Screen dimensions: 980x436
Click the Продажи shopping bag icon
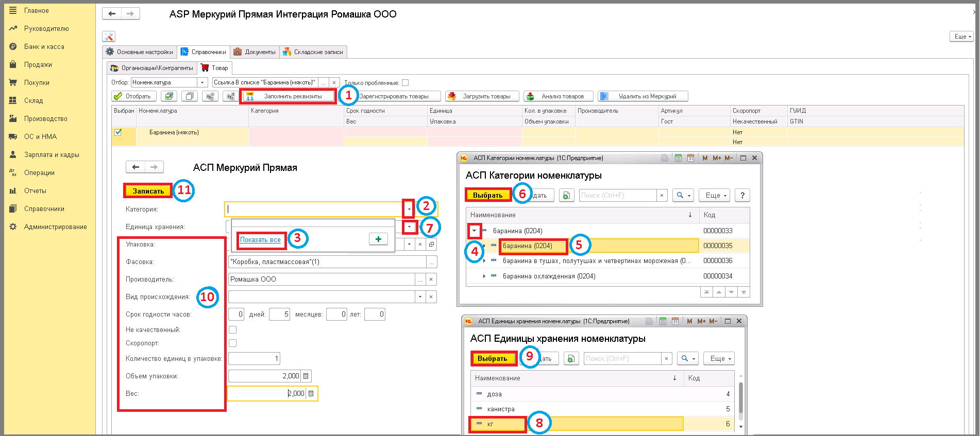point(13,64)
